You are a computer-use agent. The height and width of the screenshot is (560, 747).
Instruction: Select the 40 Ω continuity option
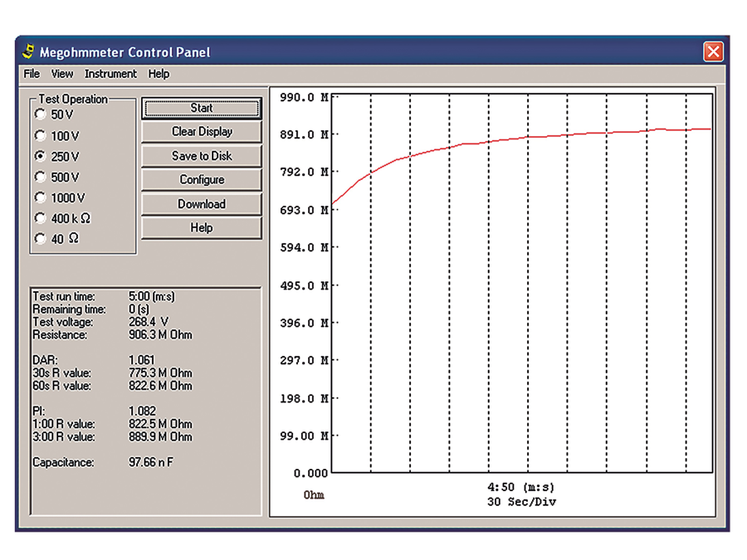(x=40, y=239)
